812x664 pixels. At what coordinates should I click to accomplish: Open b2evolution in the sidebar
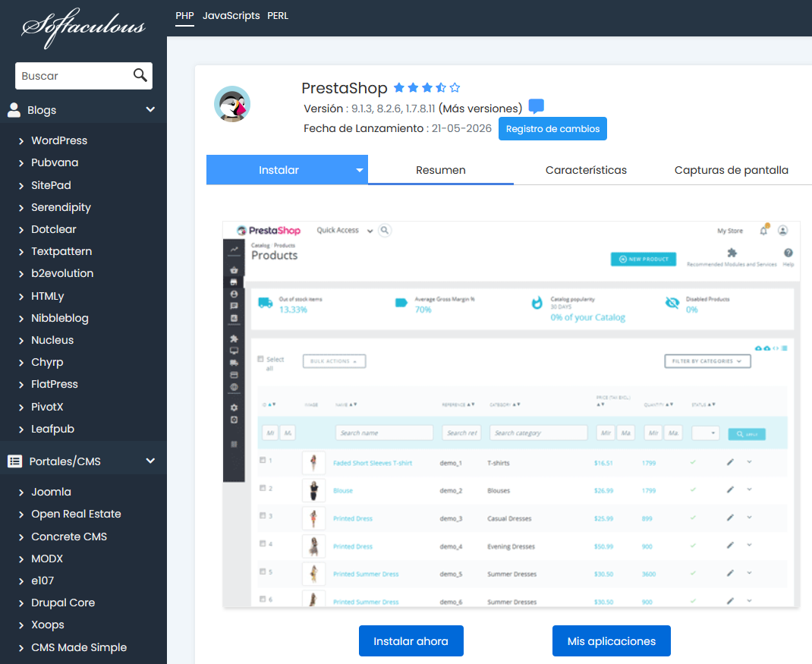(62, 273)
